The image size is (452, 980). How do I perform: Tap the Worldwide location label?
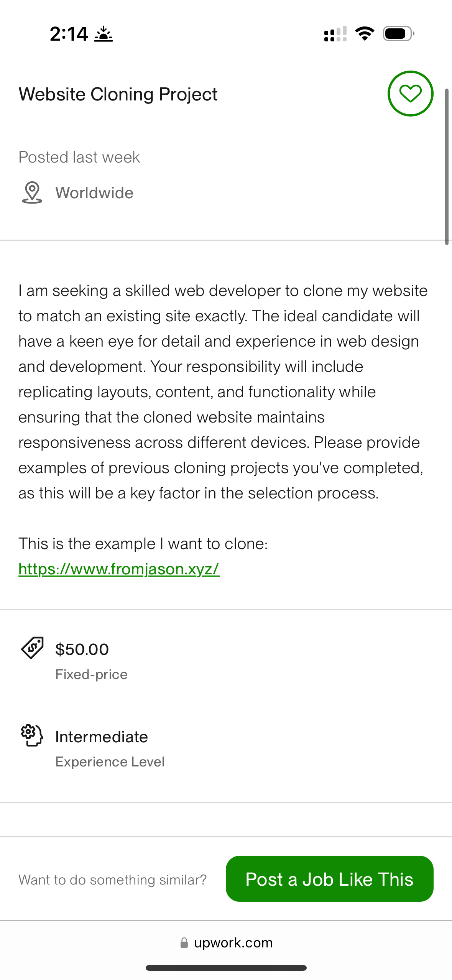[94, 192]
